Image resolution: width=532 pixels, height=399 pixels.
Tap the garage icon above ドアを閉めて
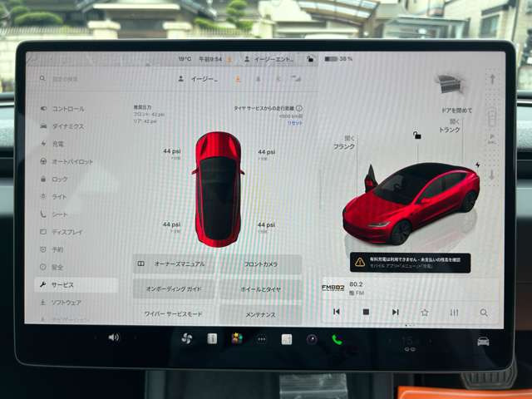tap(450, 85)
